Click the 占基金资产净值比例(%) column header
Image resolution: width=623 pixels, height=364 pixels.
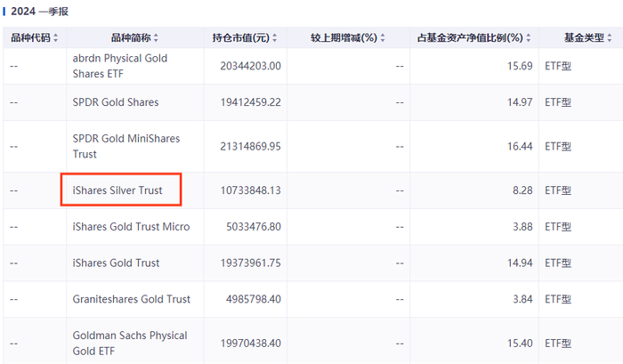[470, 38]
